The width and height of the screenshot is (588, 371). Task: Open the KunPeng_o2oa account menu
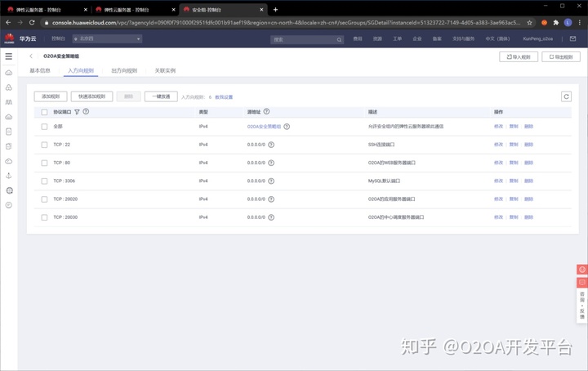coord(537,38)
